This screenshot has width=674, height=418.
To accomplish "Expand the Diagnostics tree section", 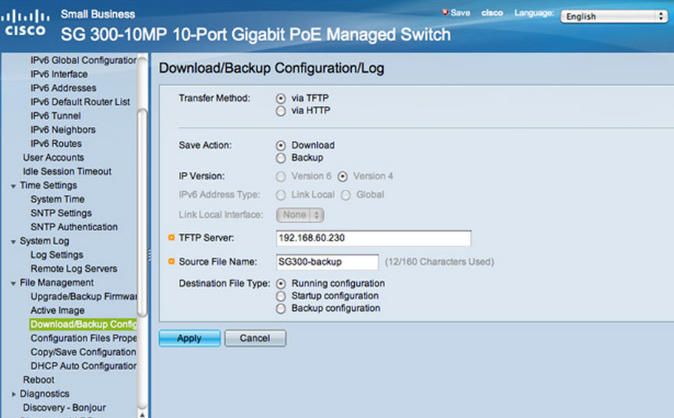I will 13,394.
